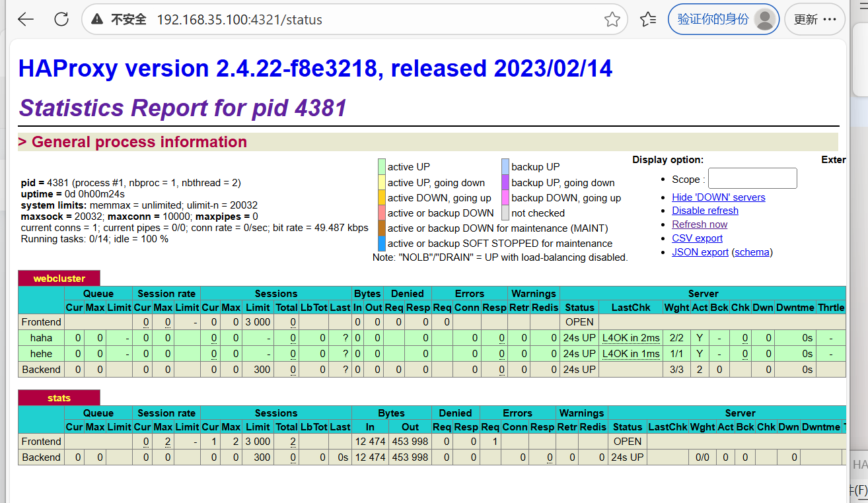Screen dimensions: 868x503
Task: Click the 1/1 weight value for hehe
Action: pos(676,354)
